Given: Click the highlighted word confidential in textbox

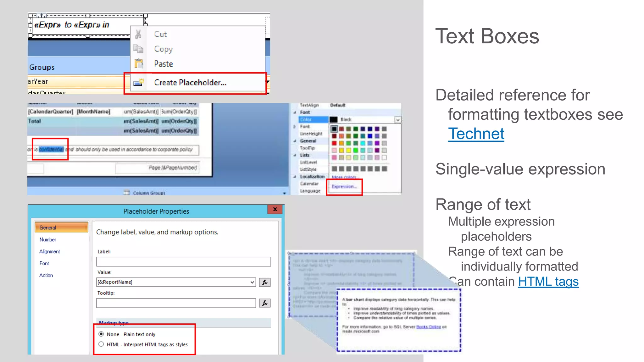Looking at the screenshot, I should coord(51,149).
